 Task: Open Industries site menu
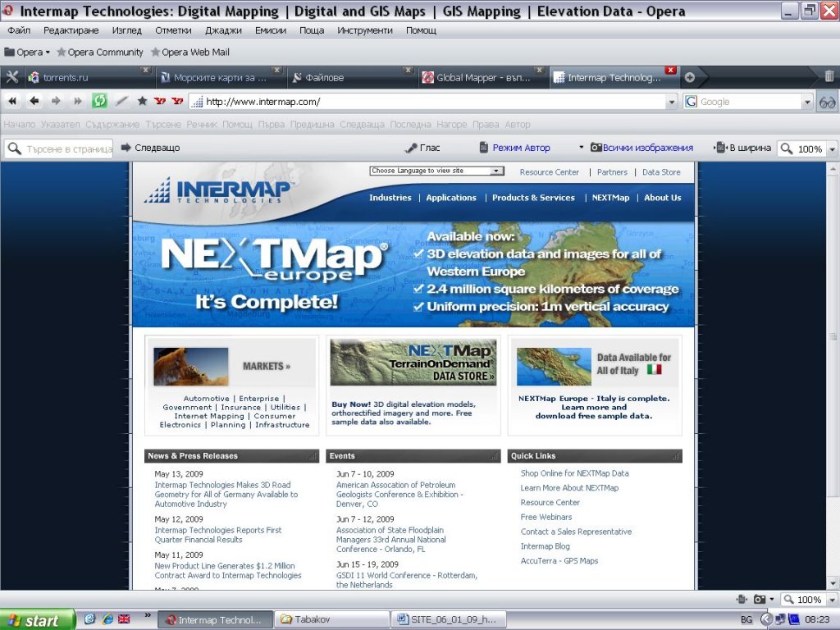coord(390,198)
